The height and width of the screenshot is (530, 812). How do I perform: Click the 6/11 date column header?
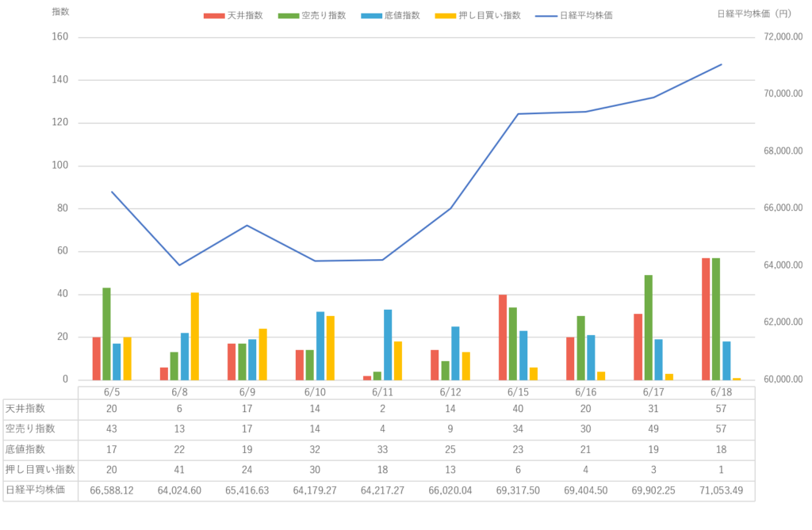pos(382,392)
